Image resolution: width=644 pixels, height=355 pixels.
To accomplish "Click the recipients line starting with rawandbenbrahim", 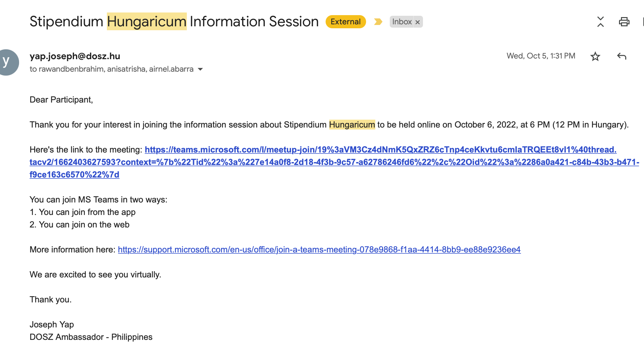I will point(111,69).
